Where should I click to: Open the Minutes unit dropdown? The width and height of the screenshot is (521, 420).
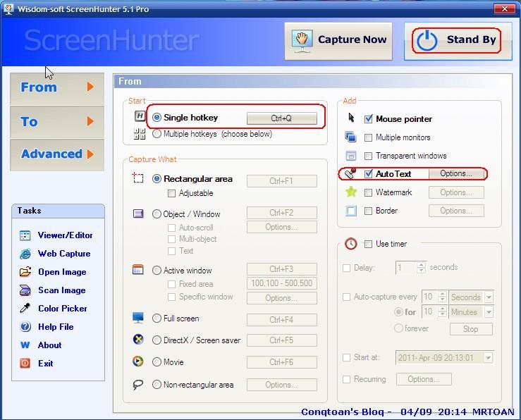[489, 311]
